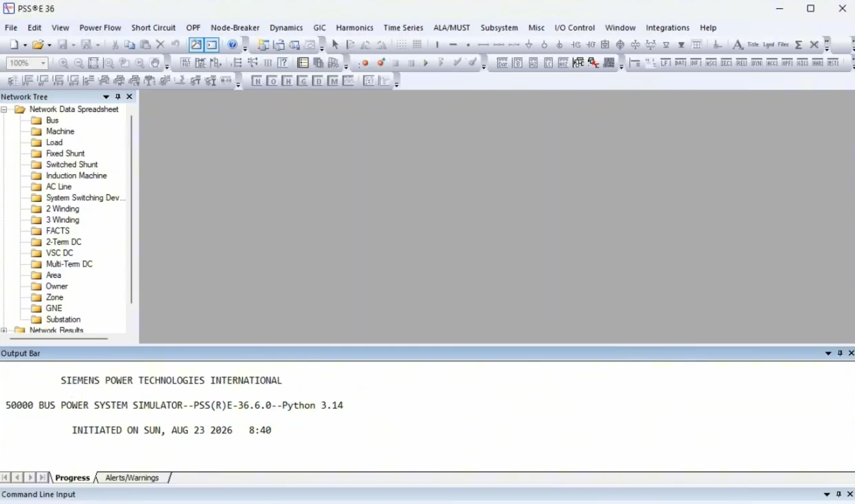
Task: Open Network Tree panel options dropdown arrow
Action: coord(106,97)
